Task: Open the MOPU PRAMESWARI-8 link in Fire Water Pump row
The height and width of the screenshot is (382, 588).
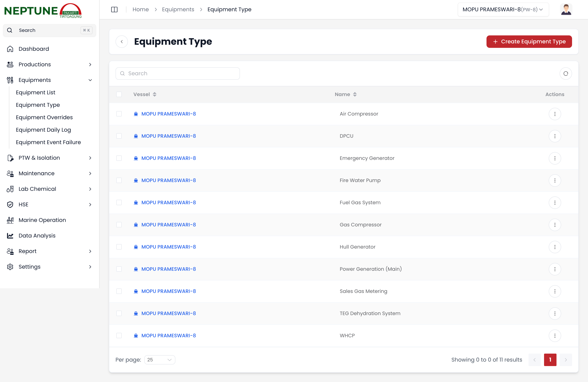Action: click(169, 180)
